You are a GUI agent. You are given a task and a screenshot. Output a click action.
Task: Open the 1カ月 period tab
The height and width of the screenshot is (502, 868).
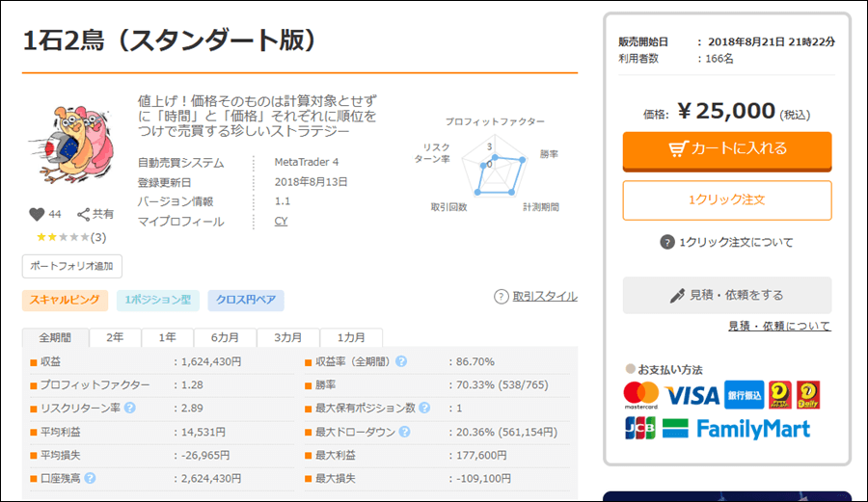(350, 338)
